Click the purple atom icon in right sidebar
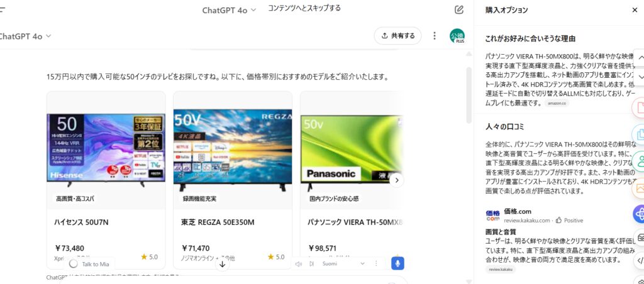The height and width of the screenshot is (284, 644). pyautogui.click(x=640, y=214)
